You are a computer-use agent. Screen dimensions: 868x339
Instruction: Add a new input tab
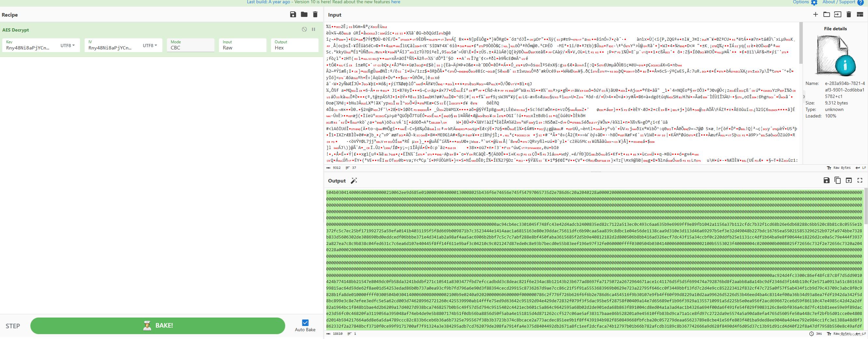[x=815, y=15]
